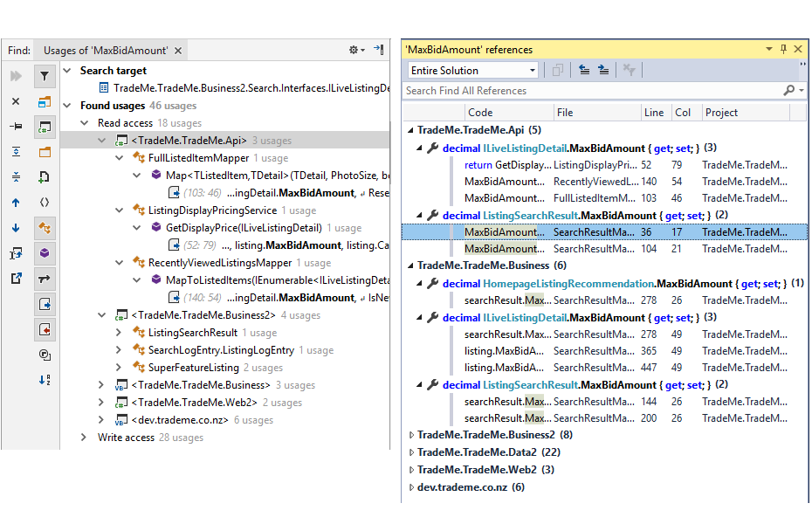Go to next location in references toolbar

tap(604, 70)
